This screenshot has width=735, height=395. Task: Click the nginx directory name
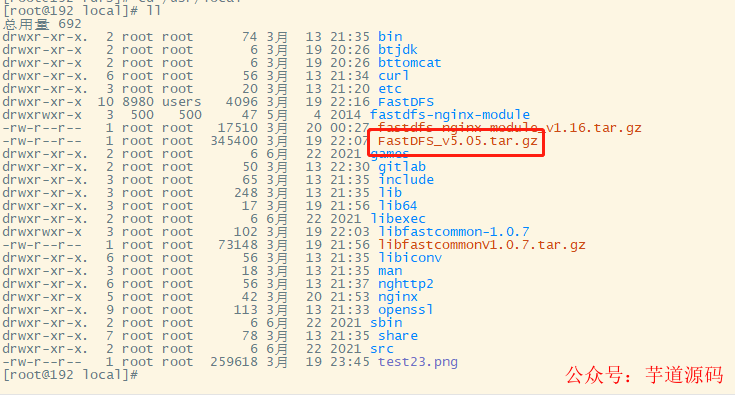pyautogui.click(x=398, y=297)
